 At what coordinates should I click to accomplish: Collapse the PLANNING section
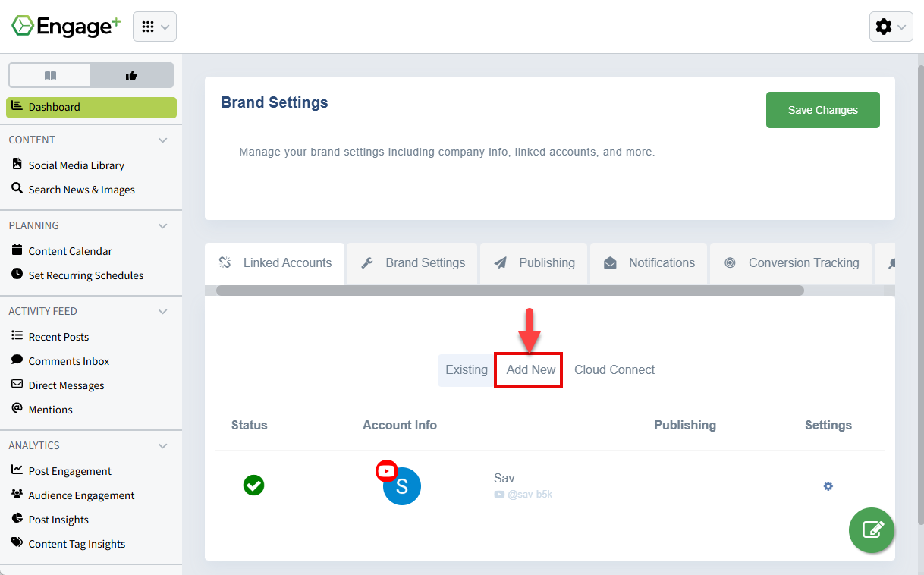(x=162, y=225)
